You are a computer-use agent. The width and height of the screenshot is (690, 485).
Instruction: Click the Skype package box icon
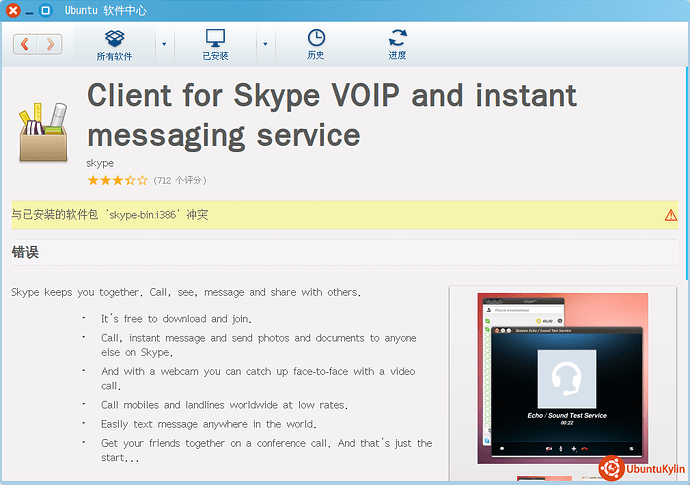click(43, 132)
